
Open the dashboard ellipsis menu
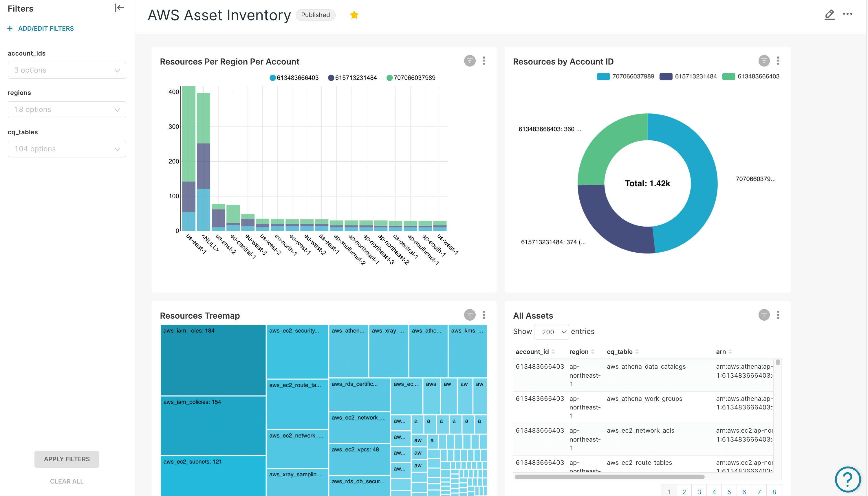(847, 14)
